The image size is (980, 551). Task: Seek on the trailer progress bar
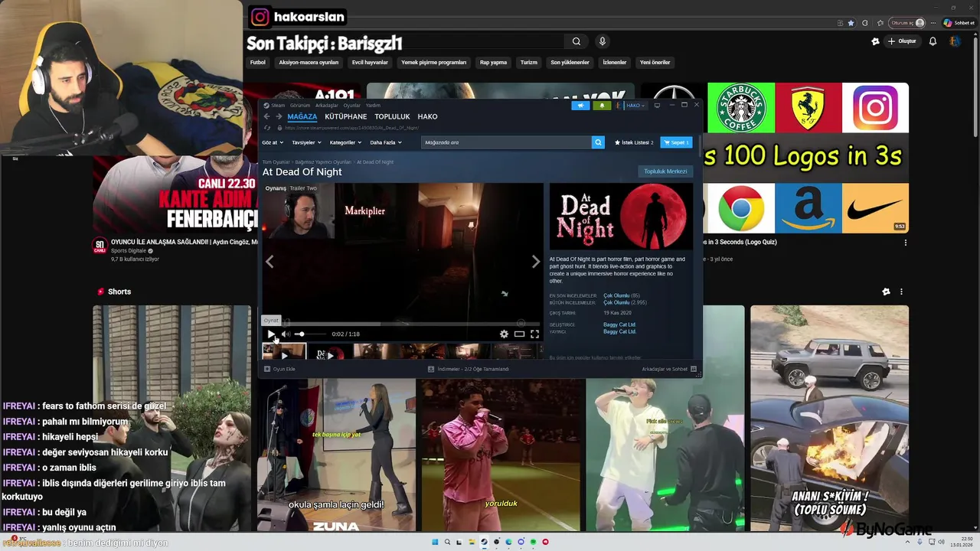click(x=402, y=324)
